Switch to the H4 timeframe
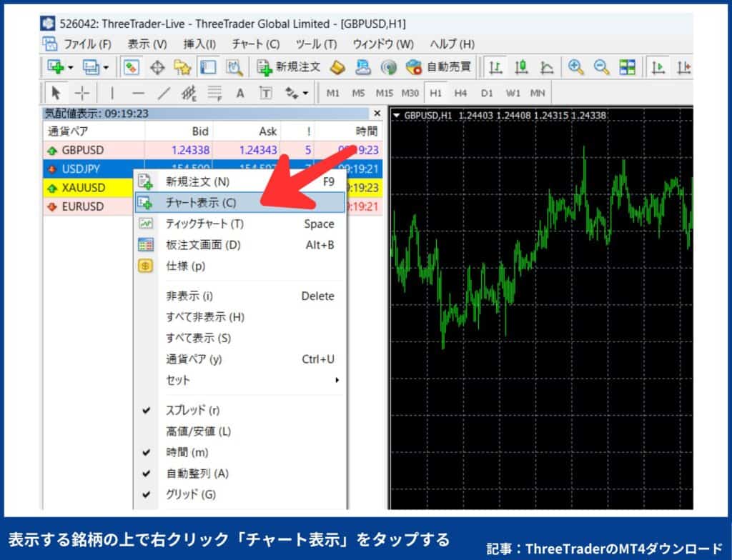Screen dimensions: 732x560 click(461, 94)
